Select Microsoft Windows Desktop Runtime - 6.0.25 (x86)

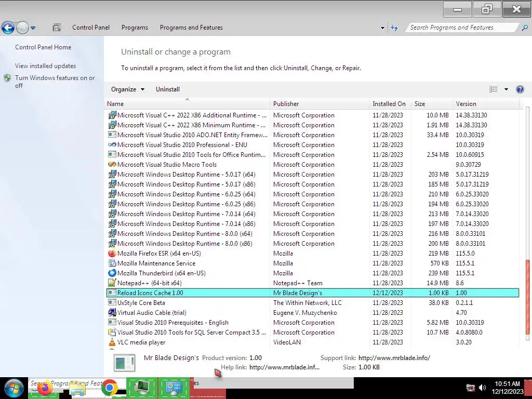pyautogui.click(x=312, y=204)
